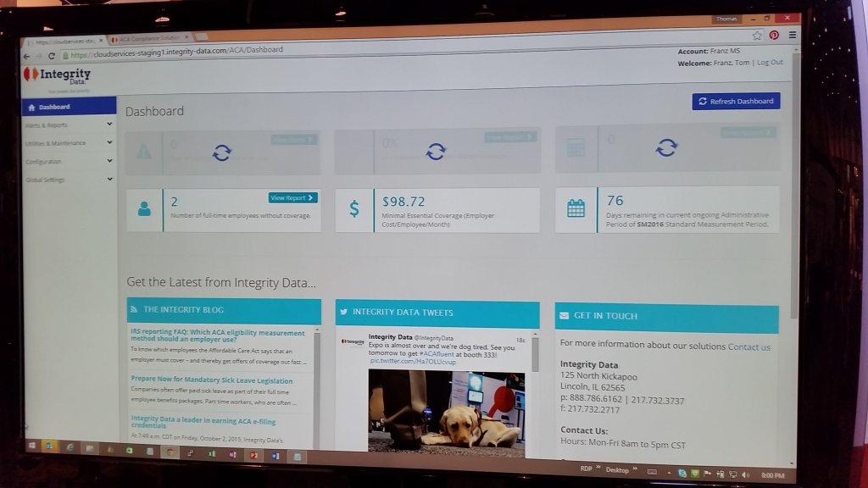Open IRS reporting FAQ blog post
This screenshot has height=488, width=868.
click(218, 335)
